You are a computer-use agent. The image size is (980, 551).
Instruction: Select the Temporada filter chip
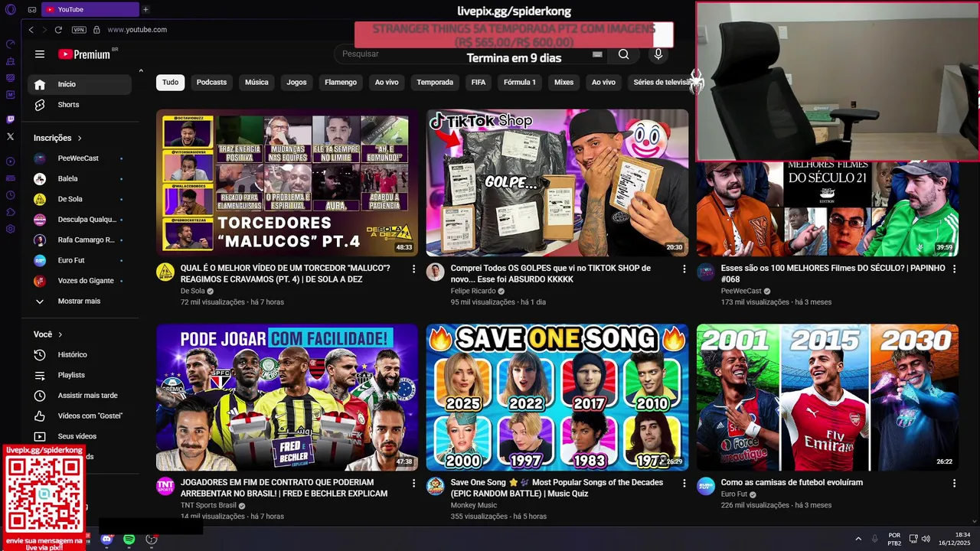pyautogui.click(x=435, y=83)
